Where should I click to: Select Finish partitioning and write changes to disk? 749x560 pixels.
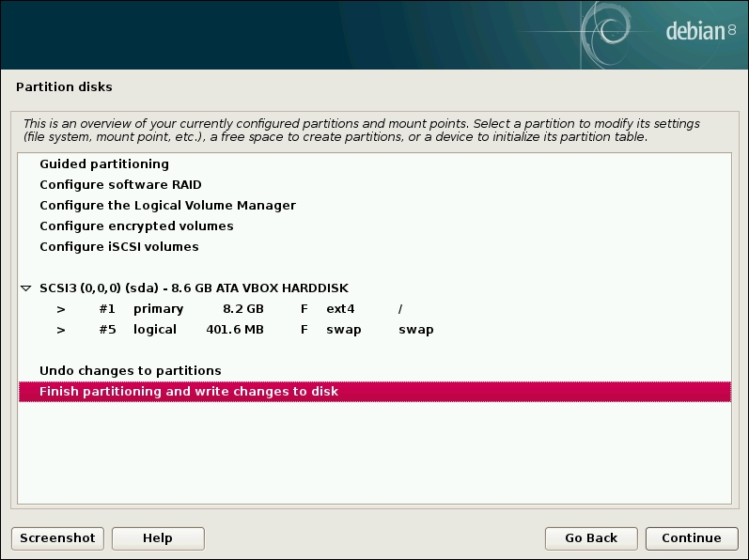(x=374, y=392)
